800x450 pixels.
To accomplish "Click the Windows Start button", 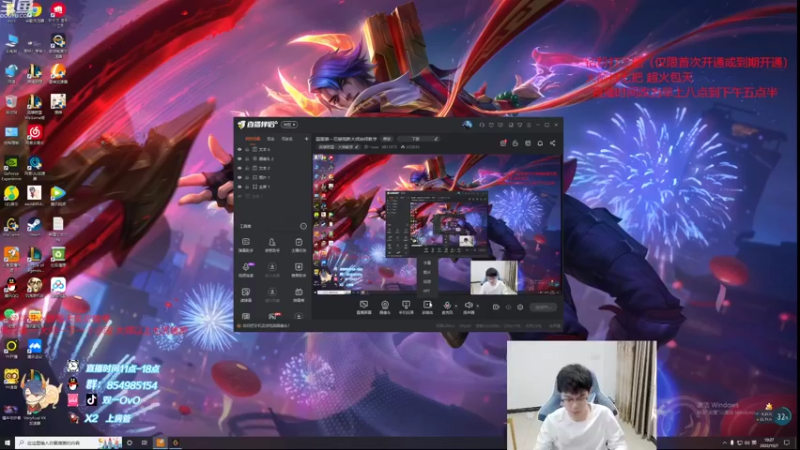I will 7,442.
